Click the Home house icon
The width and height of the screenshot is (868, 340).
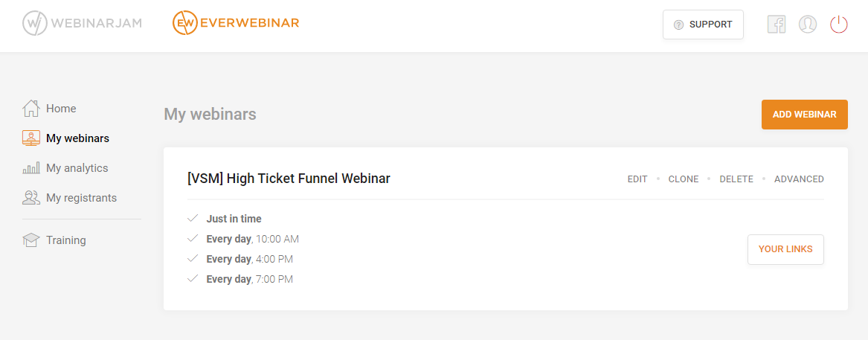tap(31, 109)
